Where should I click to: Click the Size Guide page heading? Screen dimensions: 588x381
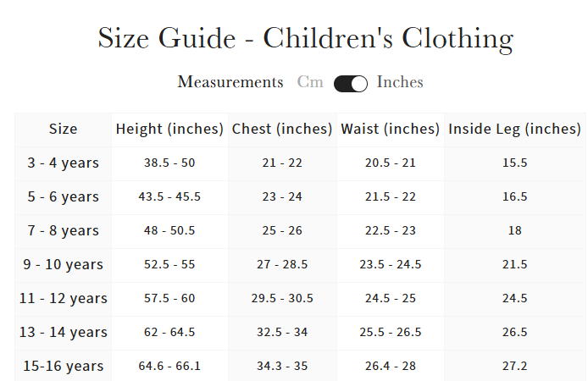point(305,38)
